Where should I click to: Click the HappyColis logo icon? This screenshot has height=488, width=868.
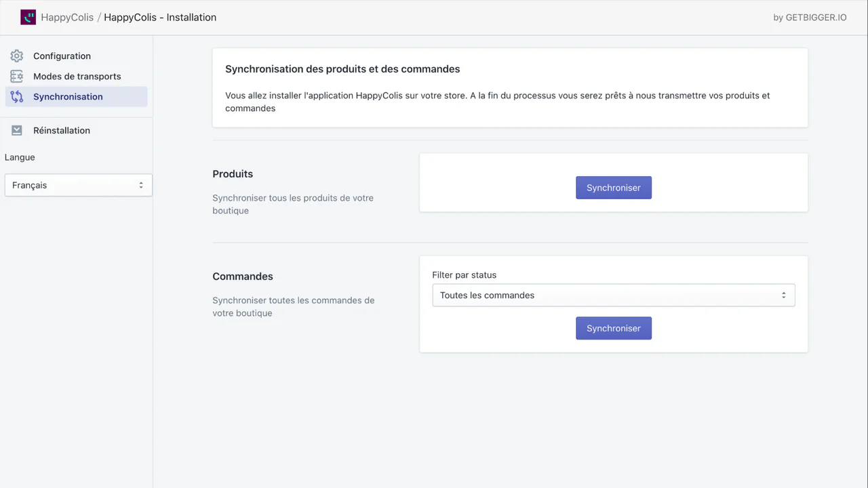[28, 18]
